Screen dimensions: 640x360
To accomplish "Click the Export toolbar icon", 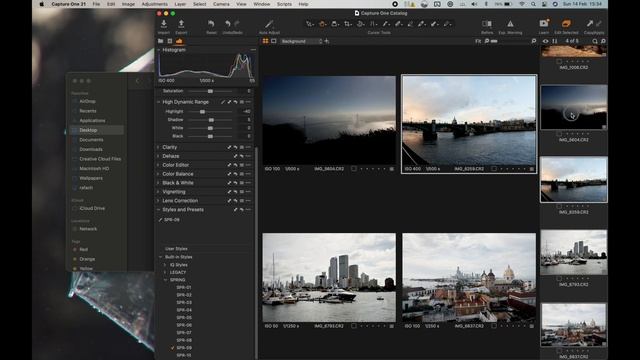I will point(181,24).
